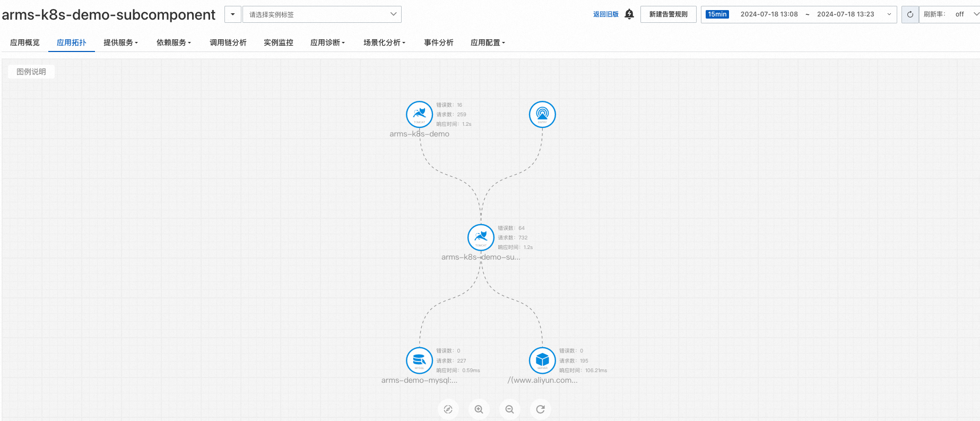This screenshot has width=980, height=421.
Task: Click the 返回旧版 link
Action: point(606,14)
